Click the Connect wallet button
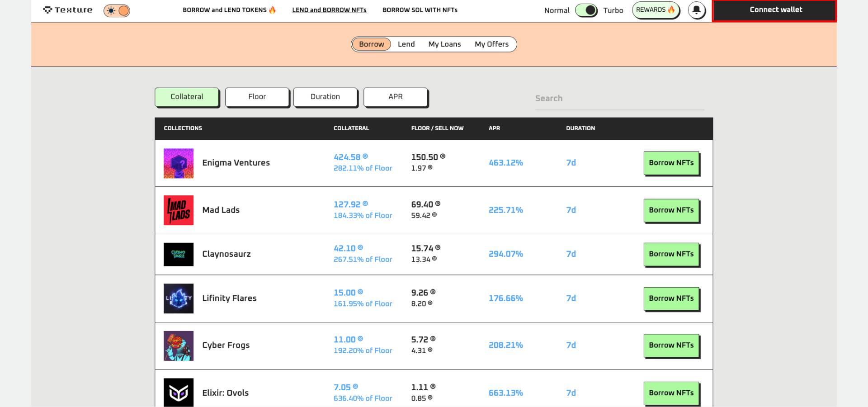Viewport: 868px width, 407px height. pyautogui.click(x=774, y=10)
